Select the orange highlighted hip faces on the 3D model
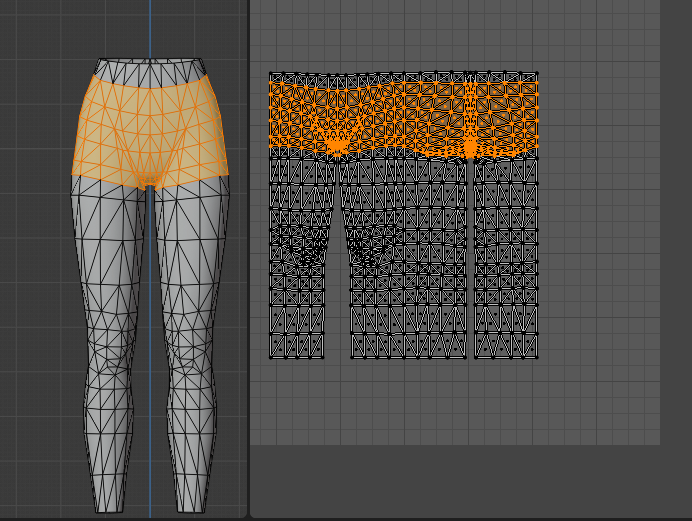 [150, 132]
